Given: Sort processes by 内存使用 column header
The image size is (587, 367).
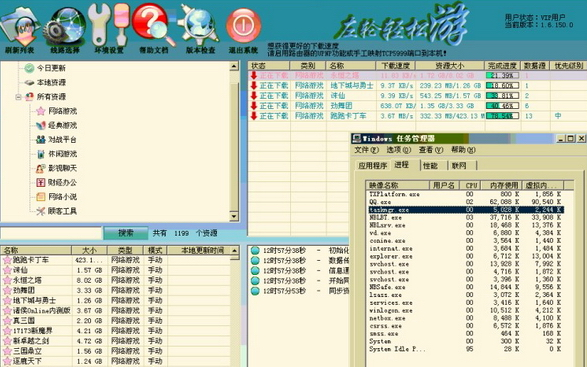Looking at the screenshot, I should (501, 185).
